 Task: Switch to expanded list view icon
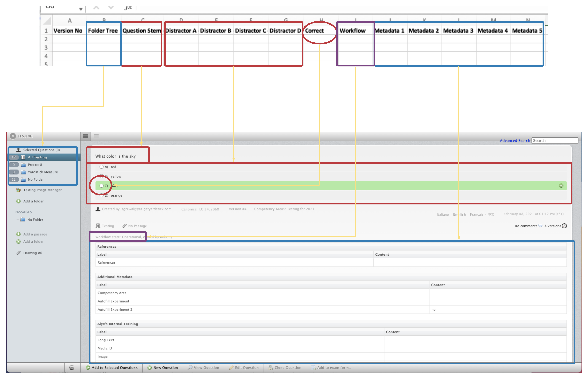[86, 136]
